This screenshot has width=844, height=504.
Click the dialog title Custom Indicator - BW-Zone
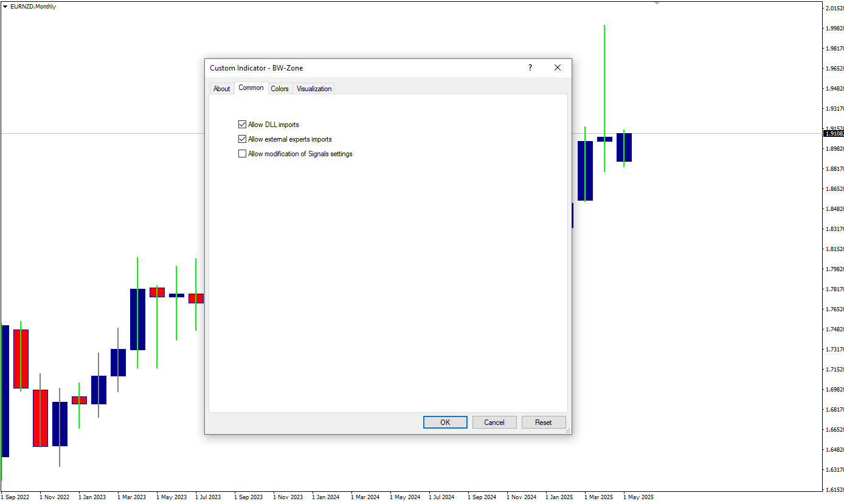coord(257,68)
